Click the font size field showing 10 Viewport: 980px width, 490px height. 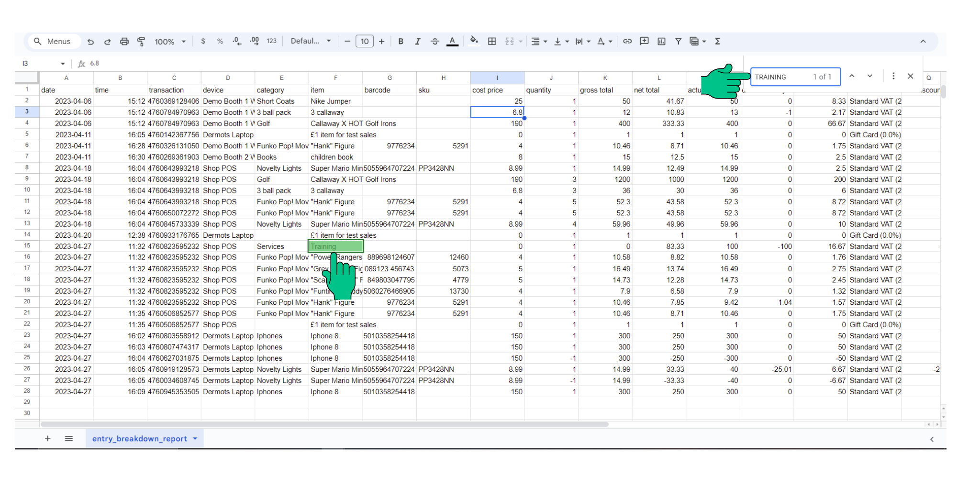click(x=365, y=42)
